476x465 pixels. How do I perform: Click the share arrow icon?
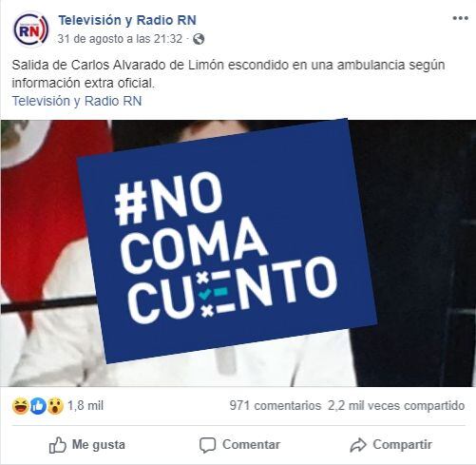pos(358,445)
